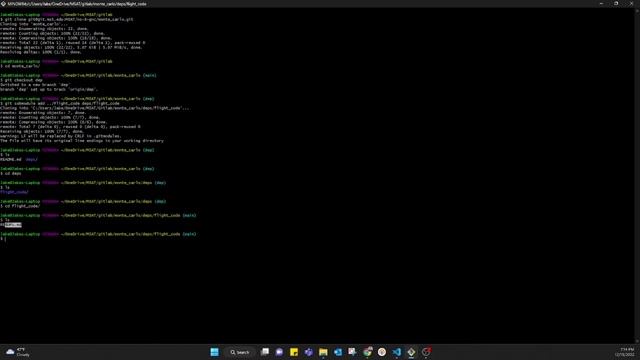Image resolution: width=640 pixels, height=360 pixels.
Task: Maximize or restore the terminal window
Action: click(616, 4)
